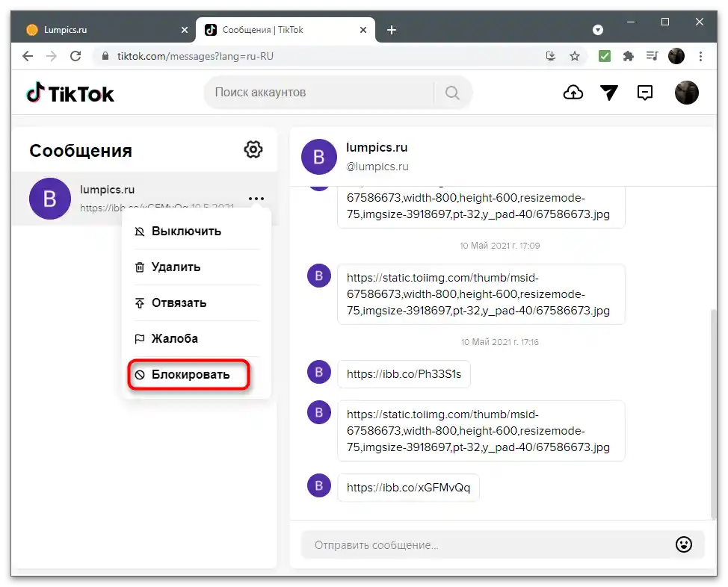Open the https://ibb.co/xGFMvQq message link
Image resolution: width=728 pixels, height=587 pixels.
pos(408,487)
